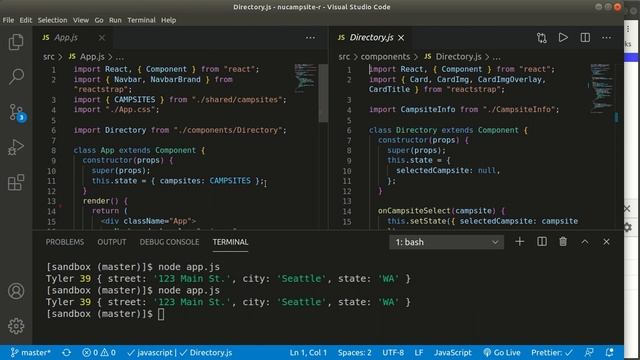Click Ln 1, Col 1 in status bar
The width and height of the screenshot is (640, 360).
308,353
